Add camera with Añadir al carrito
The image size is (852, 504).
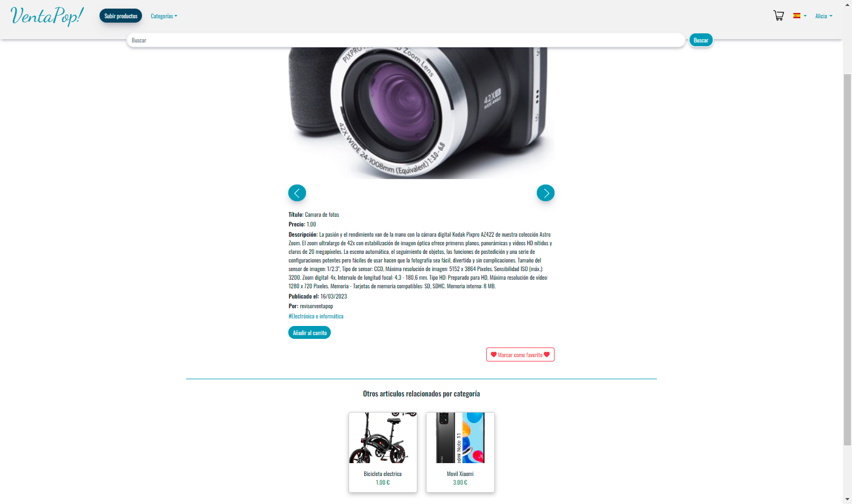[x=309, y=332]
